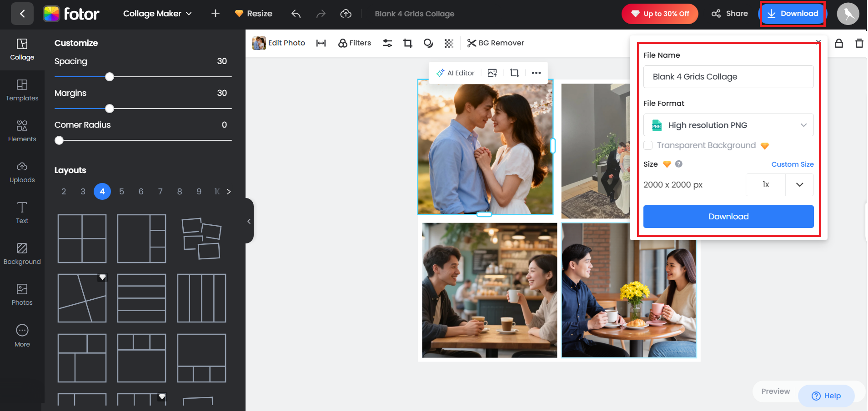
Task: Click the mosaic pattern icon
Action: (449, 43)
